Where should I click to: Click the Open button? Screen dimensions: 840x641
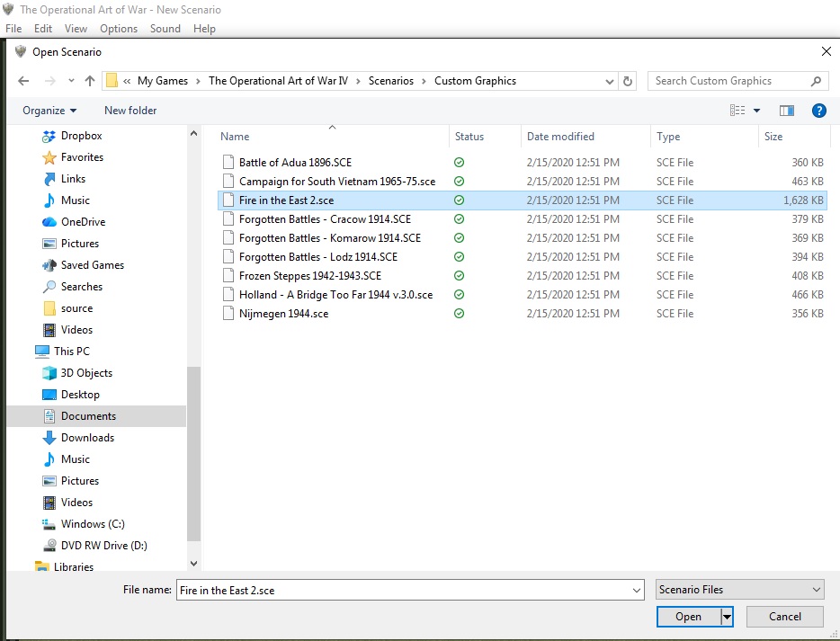tap(688, 617)
